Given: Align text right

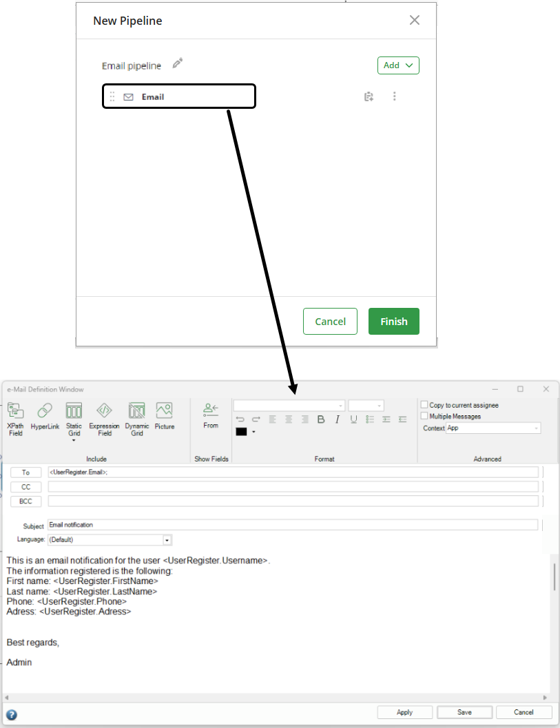Looking at the screenshot, I should pyautogui.click(x=305, y=419).
